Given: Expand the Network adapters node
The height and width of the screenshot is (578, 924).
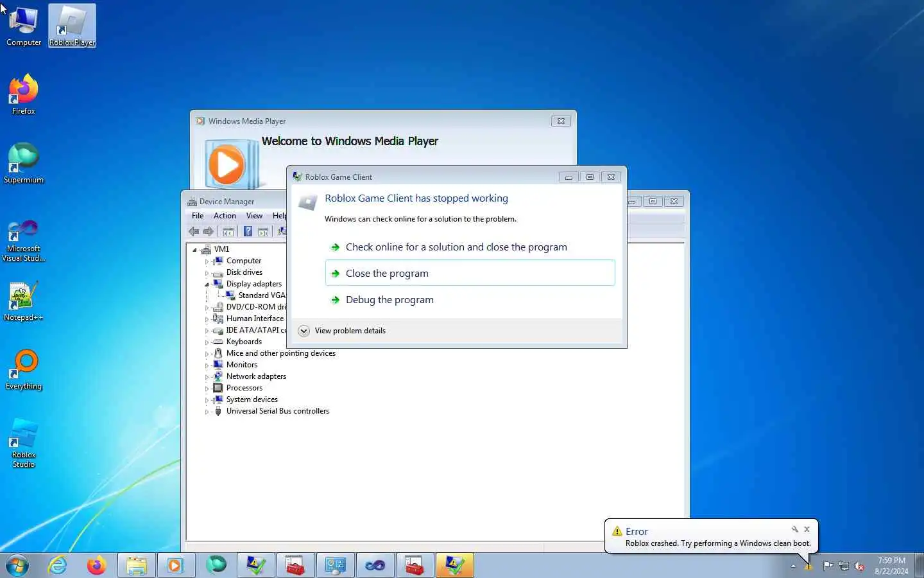Looking at the screenshot, I should [x=207, y=377].
